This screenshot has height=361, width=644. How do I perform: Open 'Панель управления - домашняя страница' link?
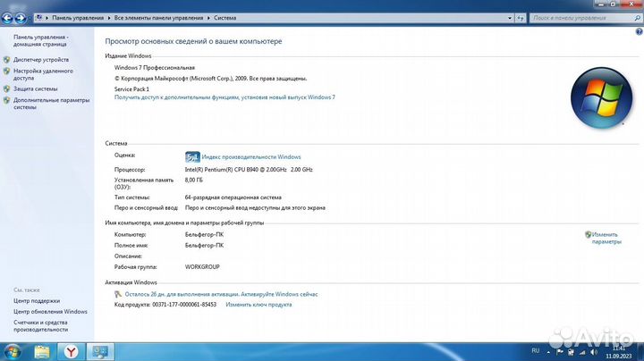(x=40, y=40)
